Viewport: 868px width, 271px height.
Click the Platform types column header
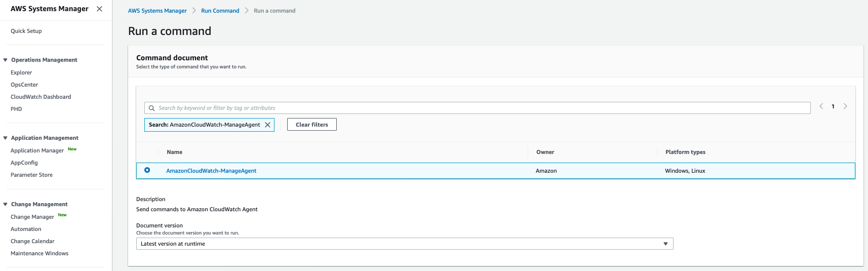click(x=686, y=152)
